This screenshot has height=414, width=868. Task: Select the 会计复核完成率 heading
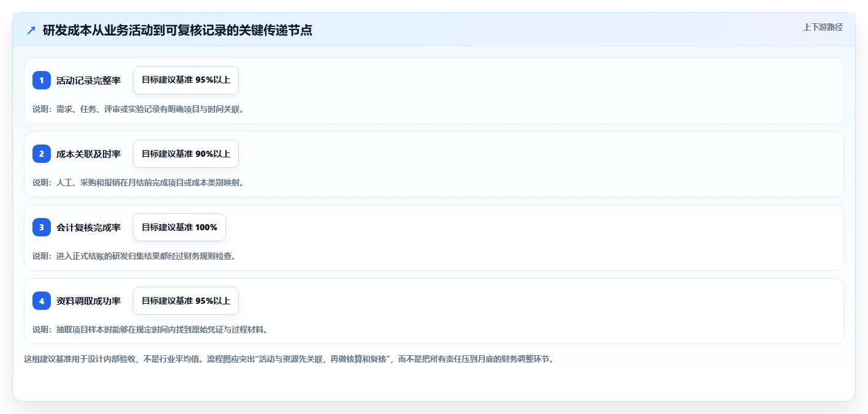88,227
